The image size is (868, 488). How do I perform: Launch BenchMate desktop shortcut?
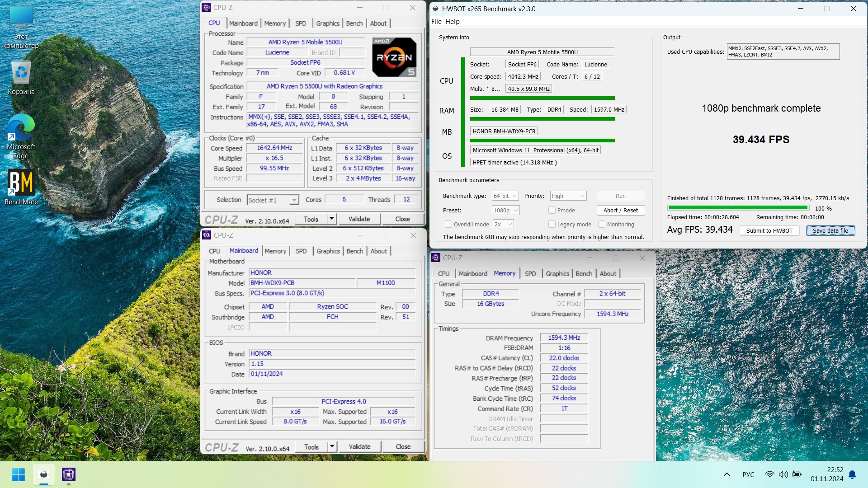click(21, 188)
